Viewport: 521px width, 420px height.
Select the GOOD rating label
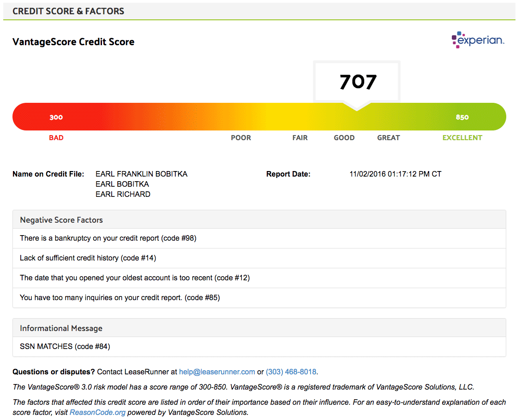point(344,138)
